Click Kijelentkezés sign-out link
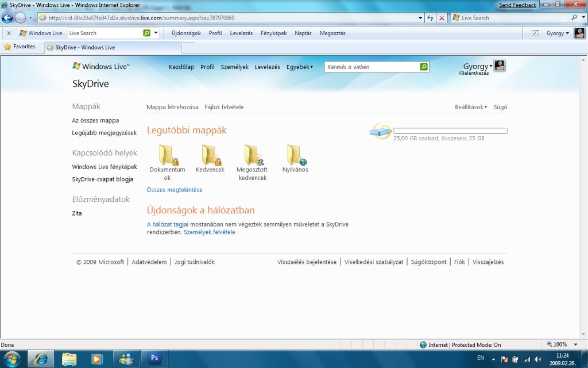The image size is (588, 368). coord(474,73)
